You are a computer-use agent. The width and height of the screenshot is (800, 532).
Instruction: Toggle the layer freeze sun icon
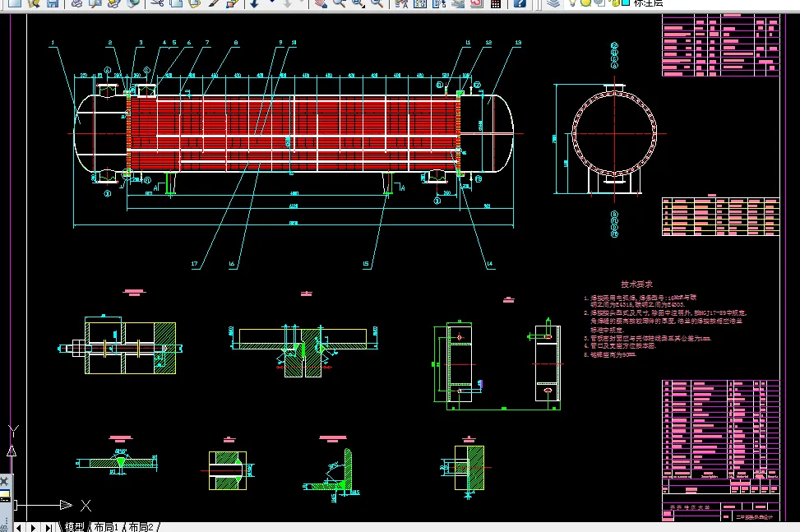[585, 2]
